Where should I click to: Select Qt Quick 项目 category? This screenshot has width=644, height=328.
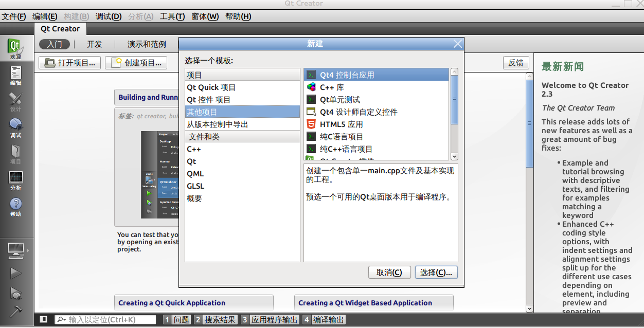click(x=242, y=87)
